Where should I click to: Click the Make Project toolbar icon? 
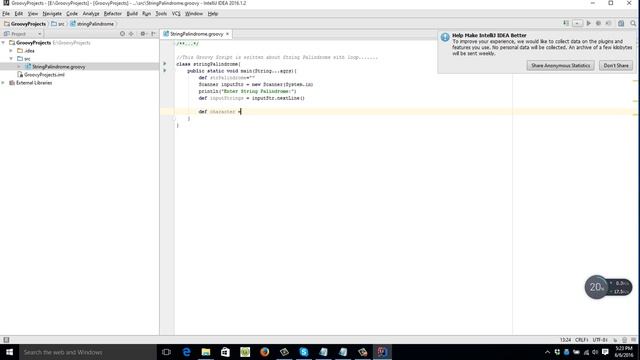pyautogui.click(x=566, y=24)
